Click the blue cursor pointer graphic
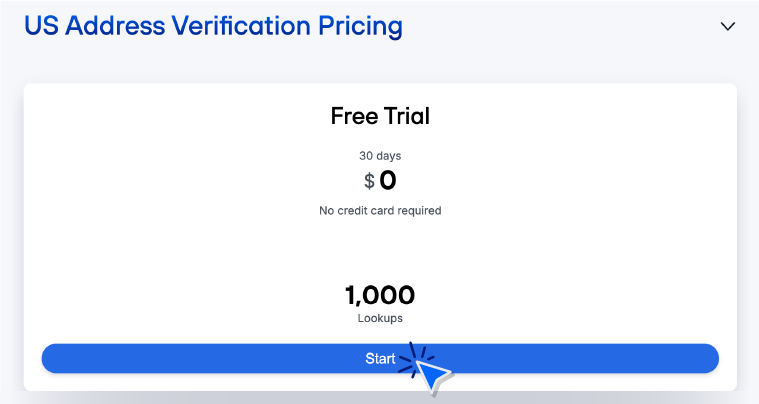Viewport: 759px width, 404px height. [431, 375]
